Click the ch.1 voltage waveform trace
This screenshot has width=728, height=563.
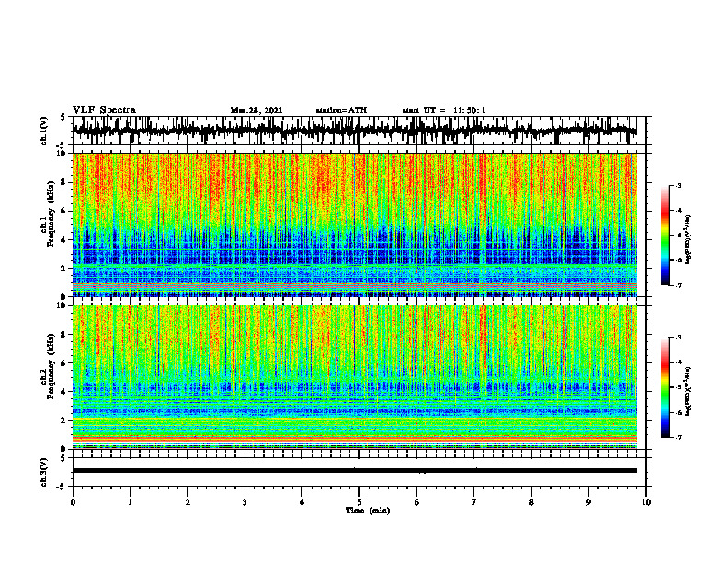[x=354, y=131]
